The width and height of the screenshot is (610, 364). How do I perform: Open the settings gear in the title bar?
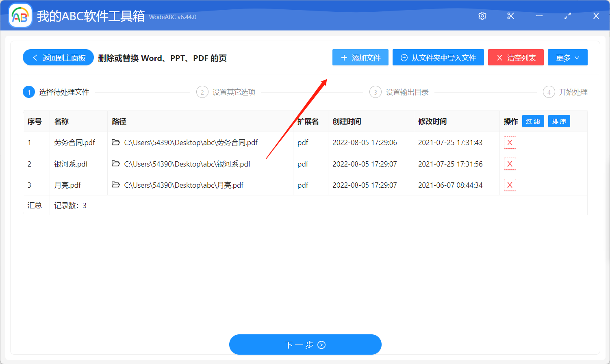click(x=482, y=16)
